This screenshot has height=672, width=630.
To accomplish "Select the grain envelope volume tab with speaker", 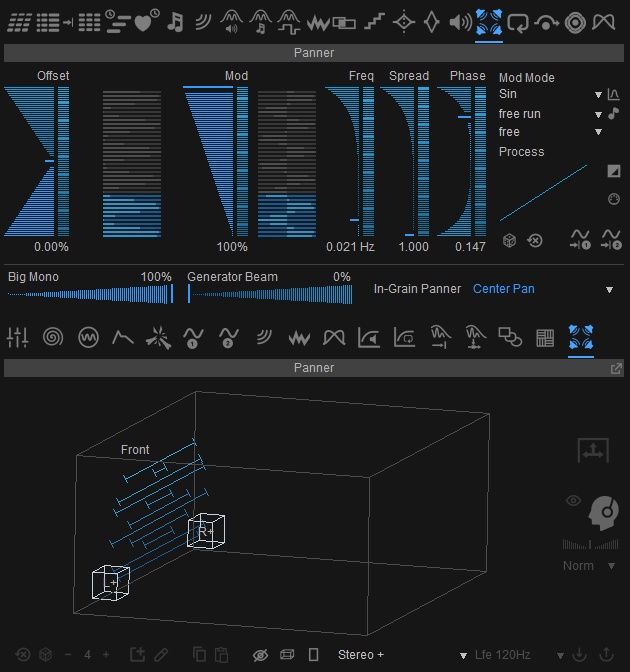I will click(231, 22).
